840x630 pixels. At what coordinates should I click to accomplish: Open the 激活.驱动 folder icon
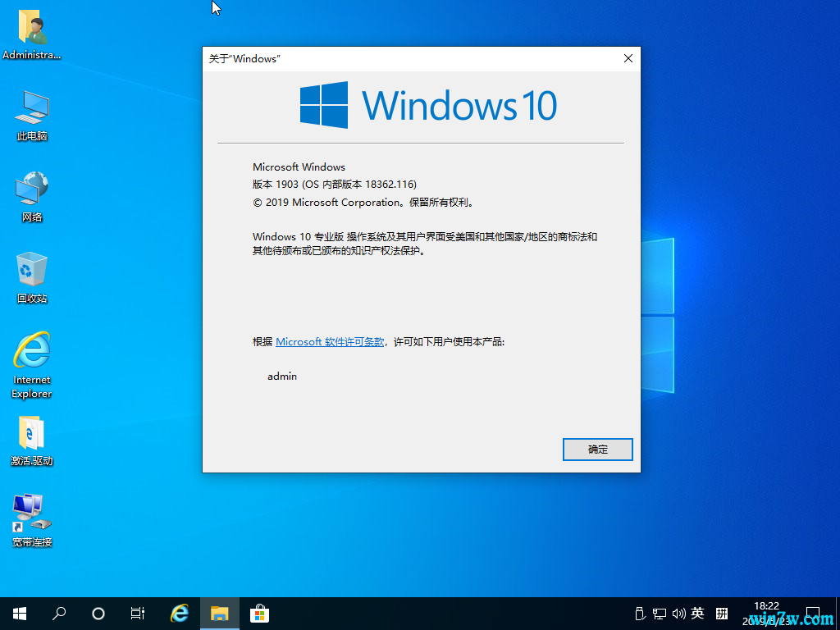32,441
